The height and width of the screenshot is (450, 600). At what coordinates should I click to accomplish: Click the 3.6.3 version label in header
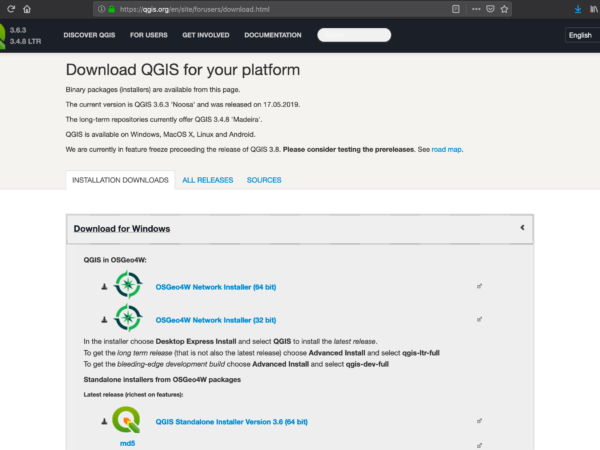click(18, 30)
